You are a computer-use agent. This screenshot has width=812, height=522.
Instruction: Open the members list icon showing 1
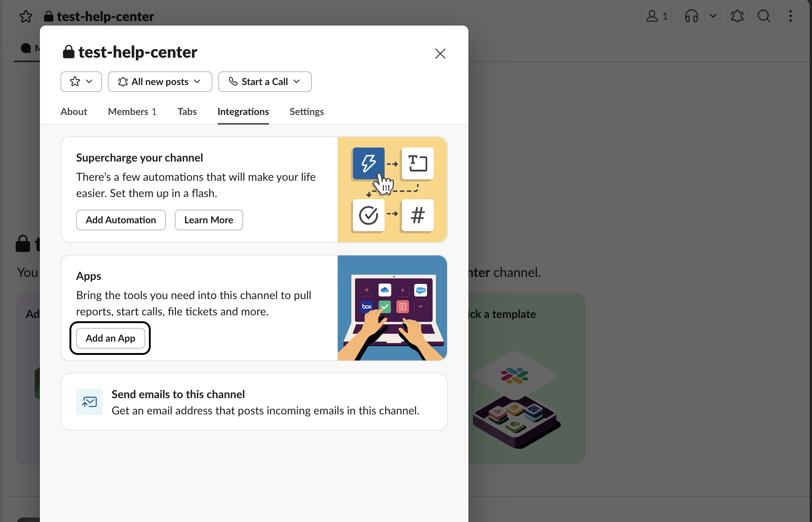click(x=656, y=16)
